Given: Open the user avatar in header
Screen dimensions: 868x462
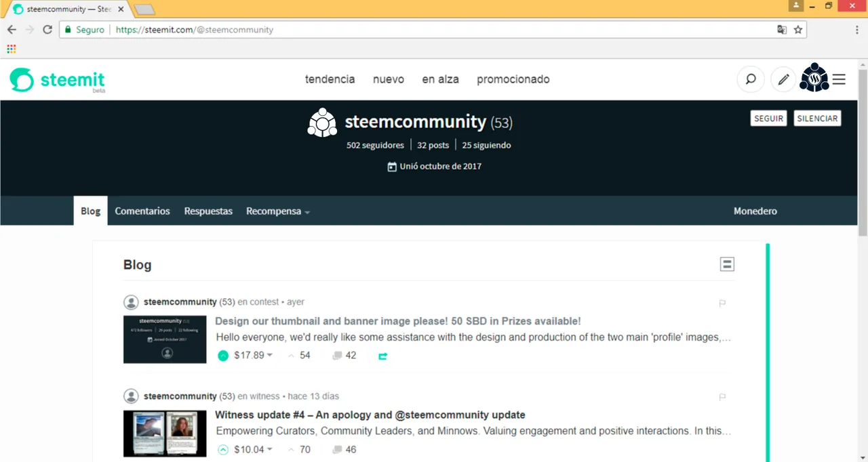Looking at the screenshot, I should [814, 78].
